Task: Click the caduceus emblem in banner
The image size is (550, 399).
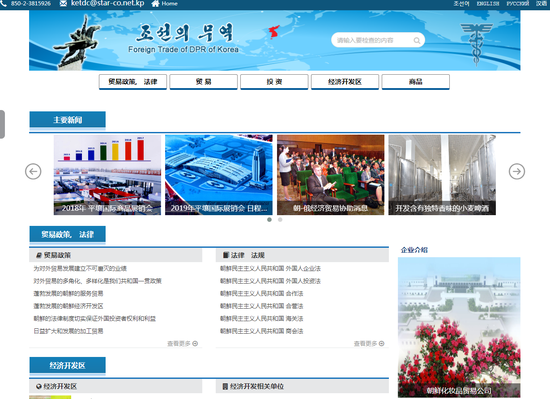Action: [476, 44]
